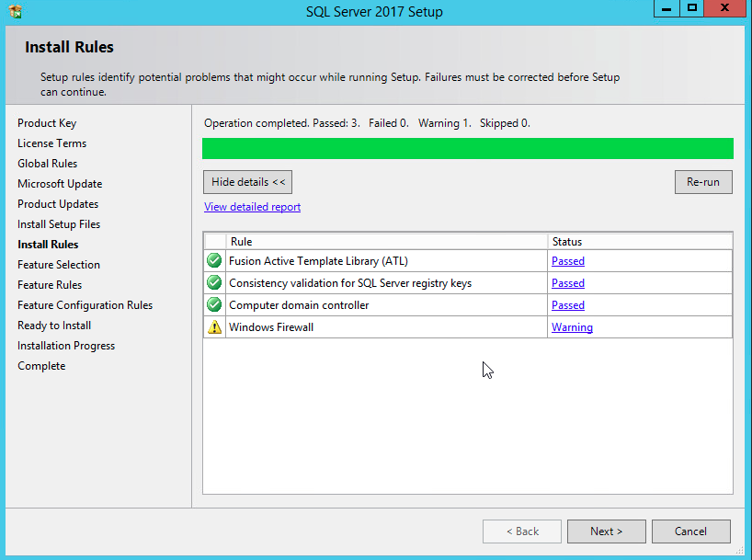Click the Next button
The width and height of the screenshot is (752, 560).
606,531
